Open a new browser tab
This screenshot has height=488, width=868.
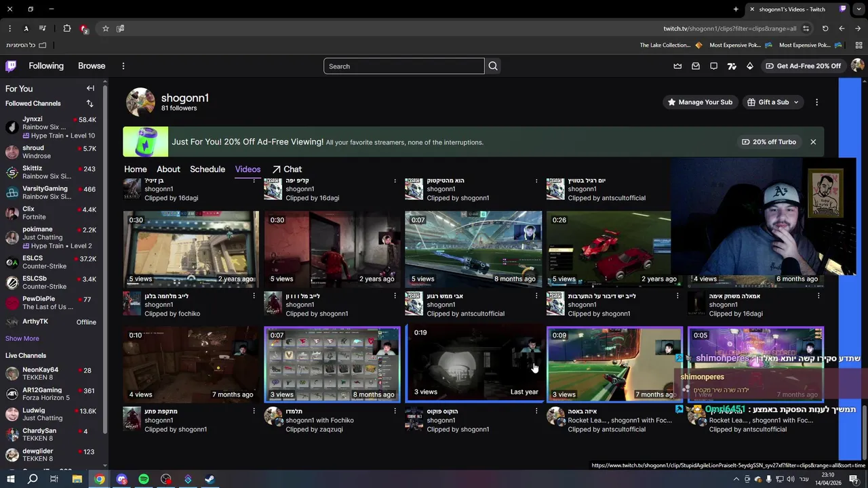tap(736, 9)
